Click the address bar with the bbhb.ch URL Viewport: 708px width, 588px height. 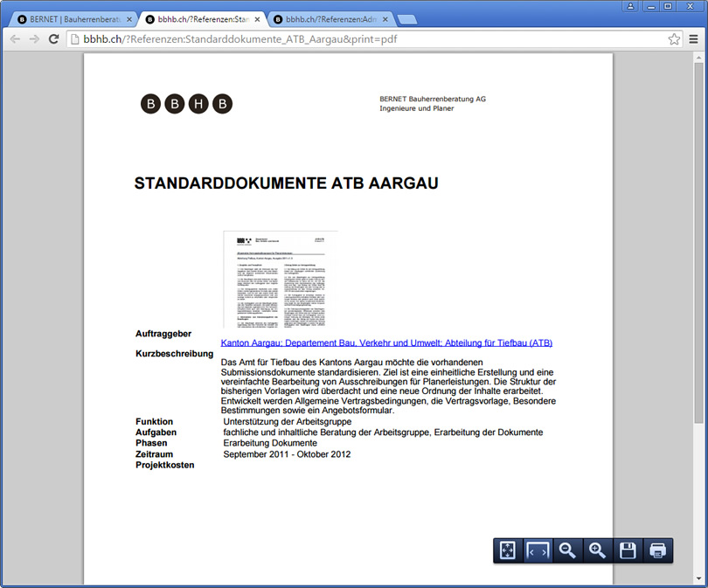(367, 39)
